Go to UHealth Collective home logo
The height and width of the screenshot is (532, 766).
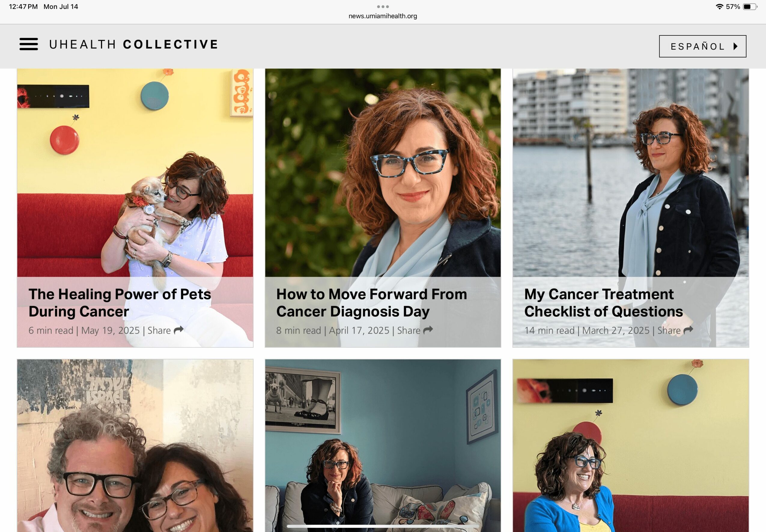pyautogui.click(x=133, y=44)
